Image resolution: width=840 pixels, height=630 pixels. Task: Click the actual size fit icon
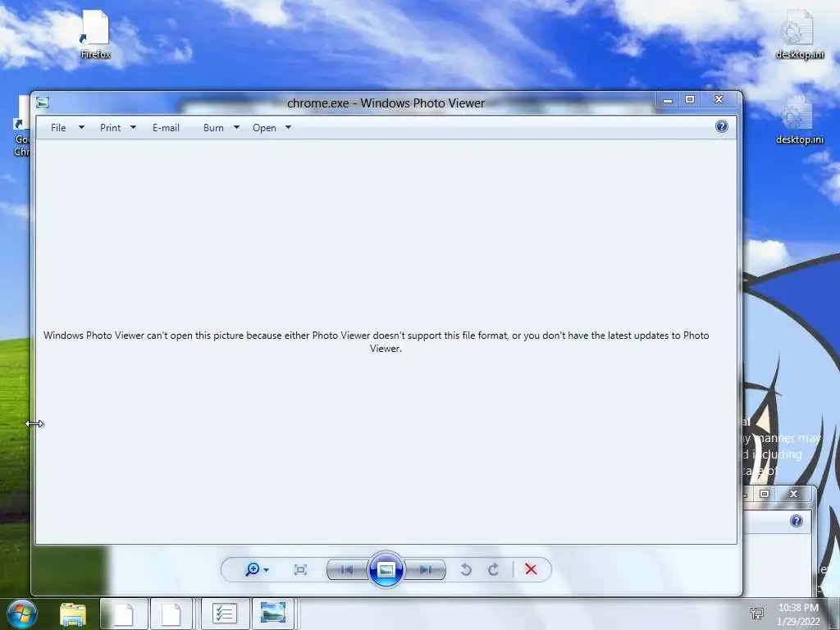pyautogui.click(x=300, y=569)
